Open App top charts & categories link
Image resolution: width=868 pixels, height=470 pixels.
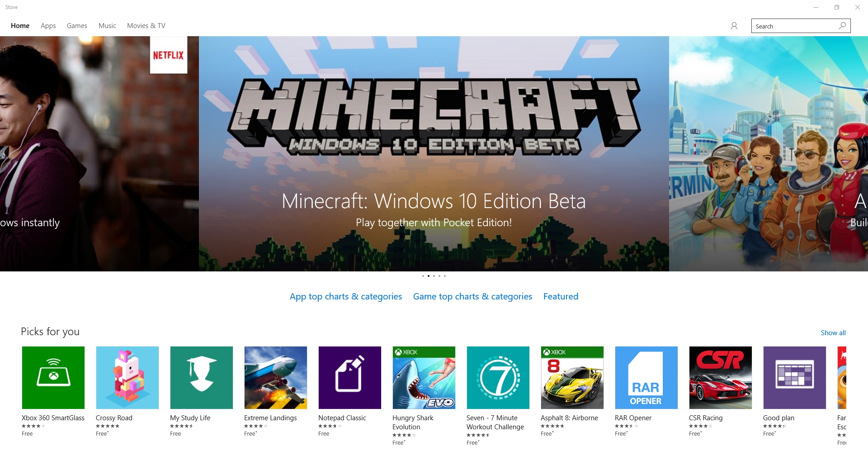346,296
